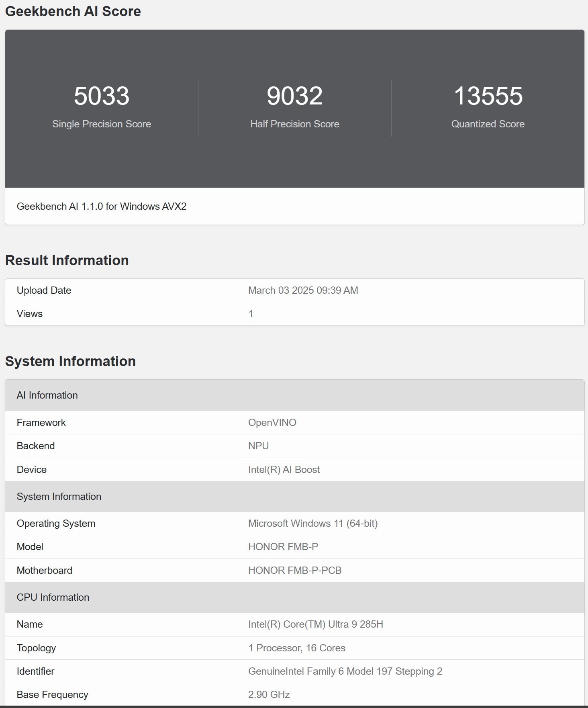Click the Geekbench AI 1.1.0 version text
The image size is (588, 708).
point(102,207)
